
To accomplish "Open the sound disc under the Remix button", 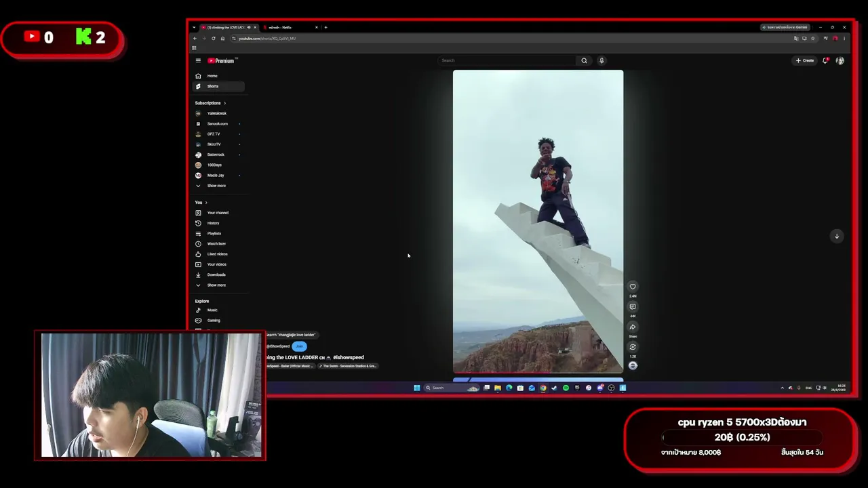I will point(633,365).
